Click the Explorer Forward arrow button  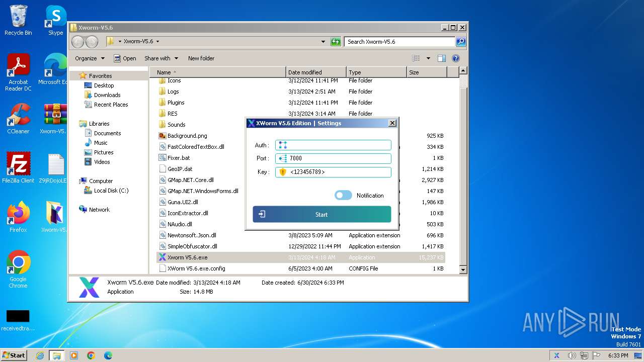pos(92,42)
